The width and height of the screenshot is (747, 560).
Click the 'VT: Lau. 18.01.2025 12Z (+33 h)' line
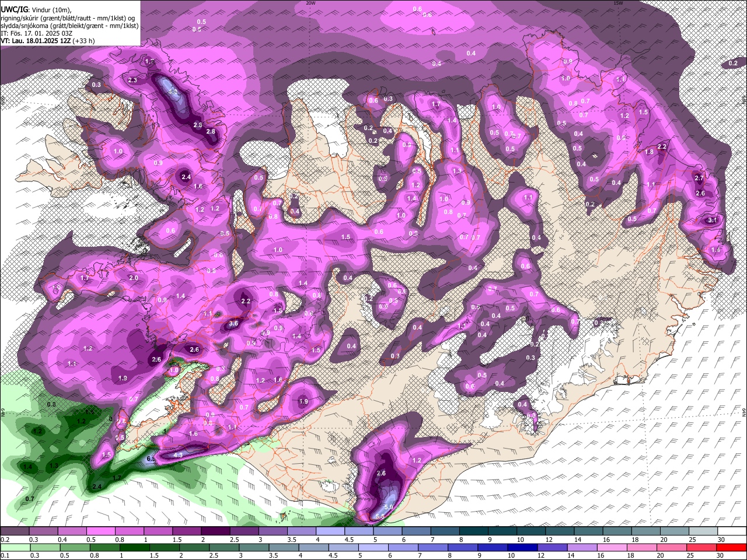coord(48,41)
